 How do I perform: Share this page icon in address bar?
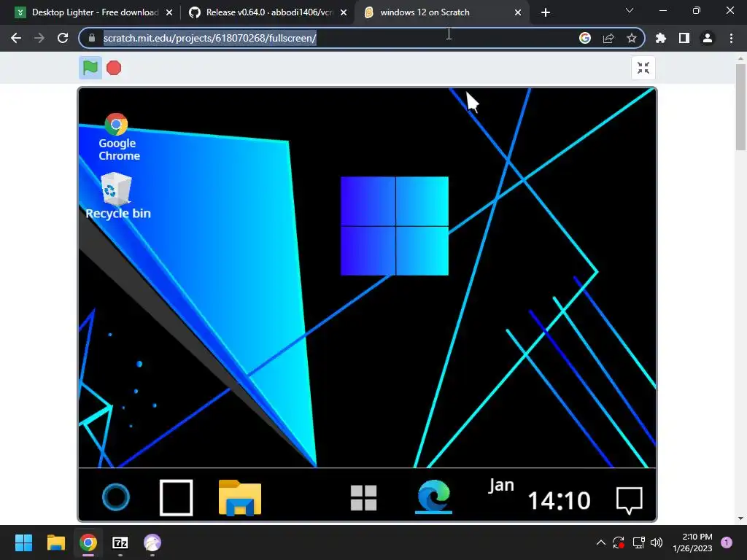pyautogui.click(x=608, y=38)
